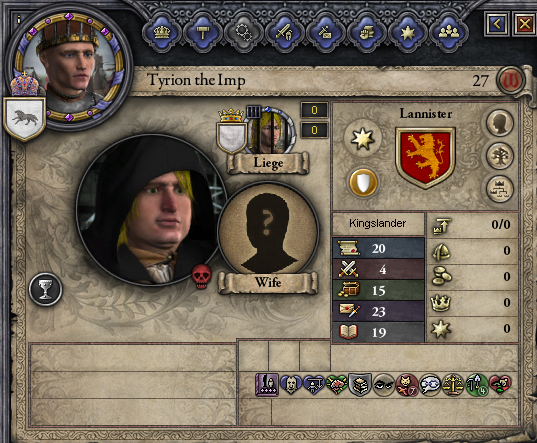The width and height of the screenshot is (537, 443).
Task: Open the Military sword and helmet tab
Action: pyautogui.click(x=285, y=33)
